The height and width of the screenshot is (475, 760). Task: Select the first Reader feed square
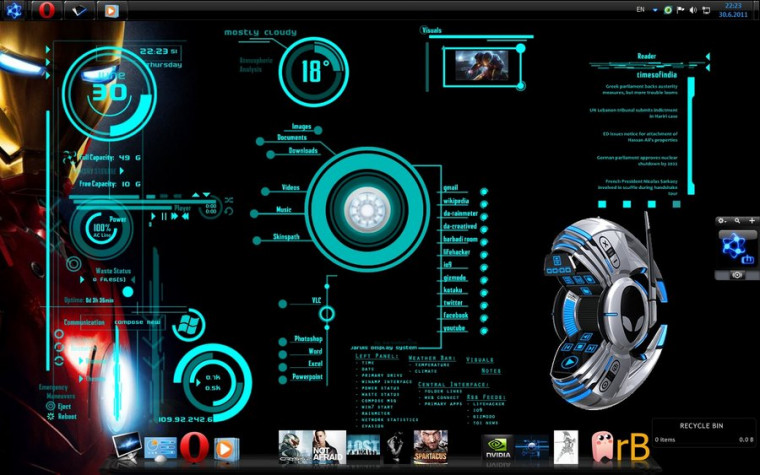pyautogui.click(x=602, y=204)
